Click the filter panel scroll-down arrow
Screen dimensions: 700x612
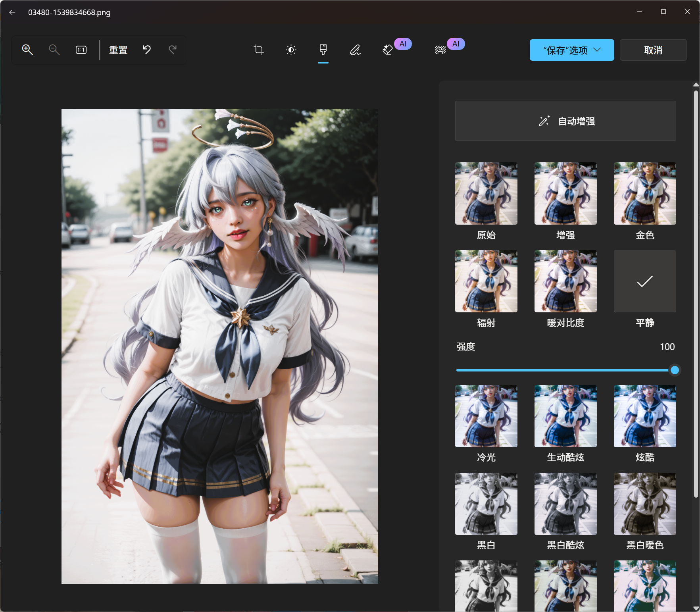696,608
